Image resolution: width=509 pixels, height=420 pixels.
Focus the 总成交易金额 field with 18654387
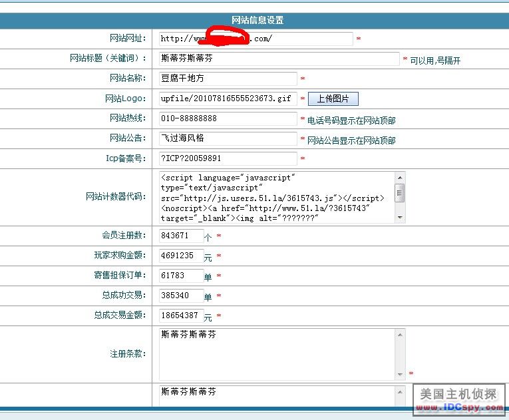181,315
